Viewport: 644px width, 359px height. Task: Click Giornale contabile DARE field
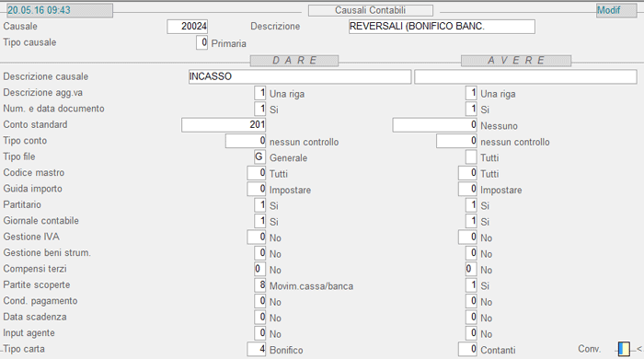(x=260, y=221)
